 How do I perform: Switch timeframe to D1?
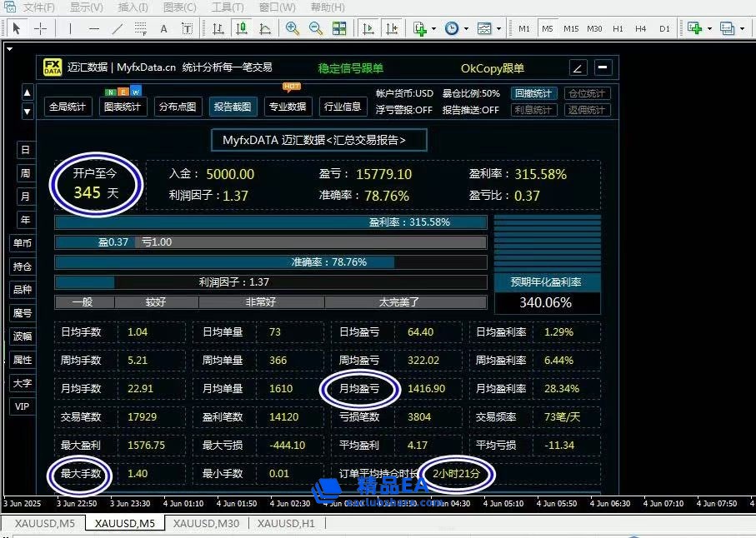click(664, 29)
